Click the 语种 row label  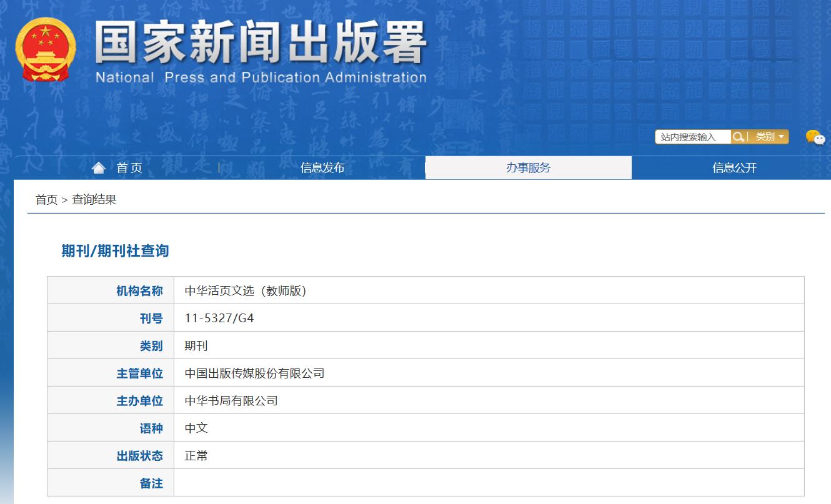[x=151, y=428]
